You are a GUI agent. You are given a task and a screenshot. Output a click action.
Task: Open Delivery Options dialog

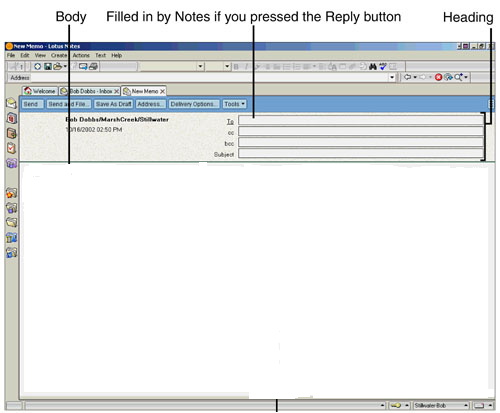point(194,104)
